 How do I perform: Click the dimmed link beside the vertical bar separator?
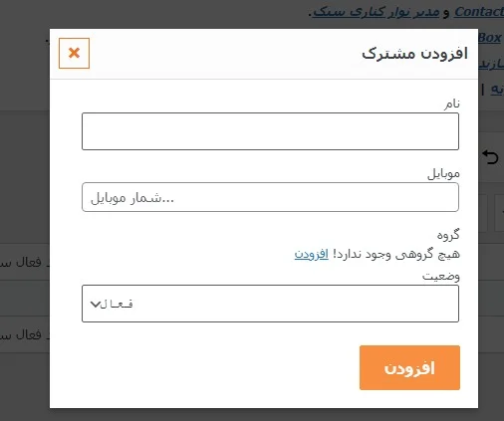(497, 89)
